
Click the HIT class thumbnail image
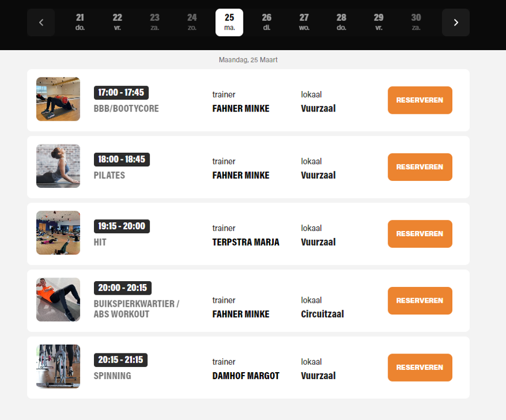(x=58, y=233)
